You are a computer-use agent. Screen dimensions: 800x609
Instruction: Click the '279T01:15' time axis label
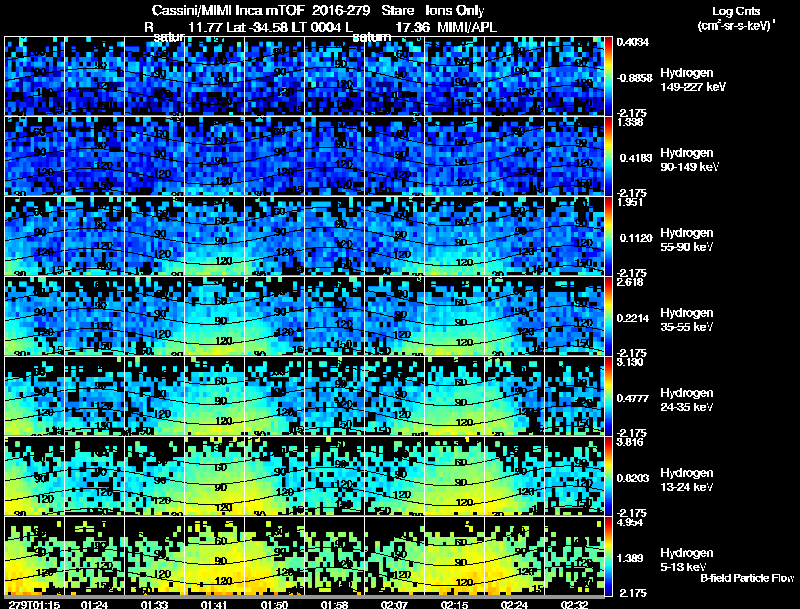[33, 604]
